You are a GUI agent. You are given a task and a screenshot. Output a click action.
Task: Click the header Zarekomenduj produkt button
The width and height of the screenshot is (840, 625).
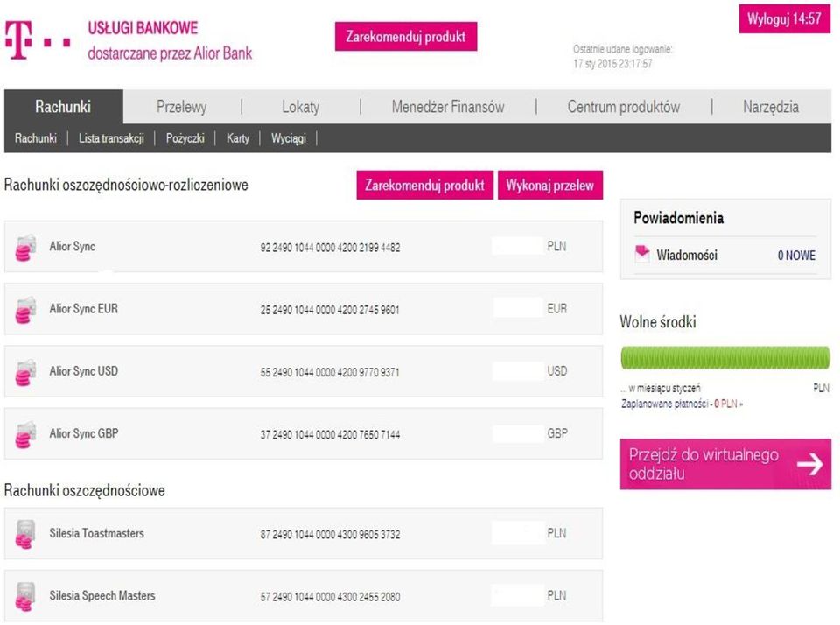click(x=405, y=37)
